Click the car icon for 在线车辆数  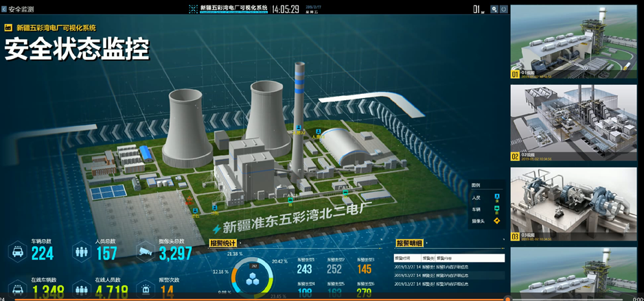(x=18, y=289)
